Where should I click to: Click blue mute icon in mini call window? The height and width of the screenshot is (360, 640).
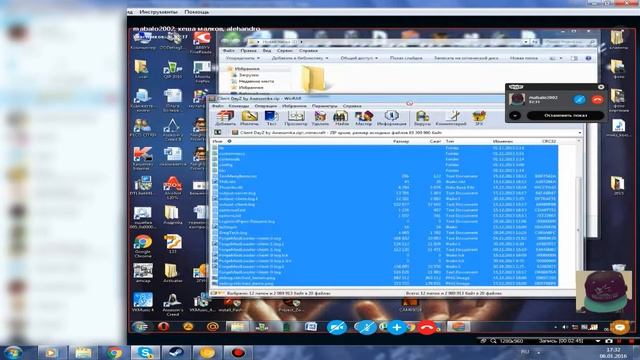click(x=579, y=99)
